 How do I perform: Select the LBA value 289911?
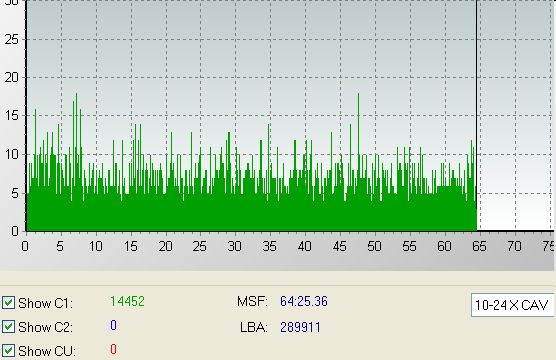point(300,327)
